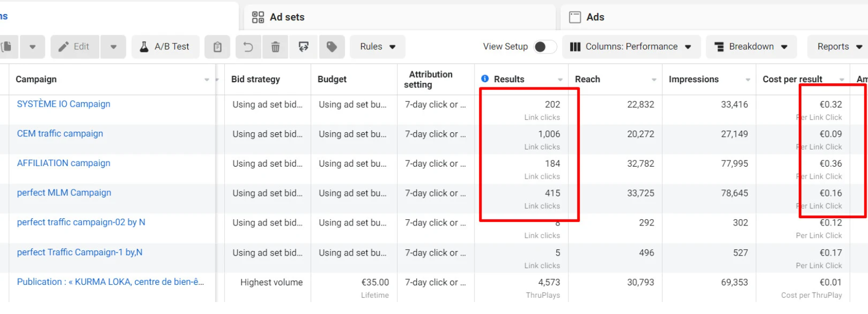The image size is (868, 314).
Task: Click the Results info icon
Action: (x=485, y=79)
